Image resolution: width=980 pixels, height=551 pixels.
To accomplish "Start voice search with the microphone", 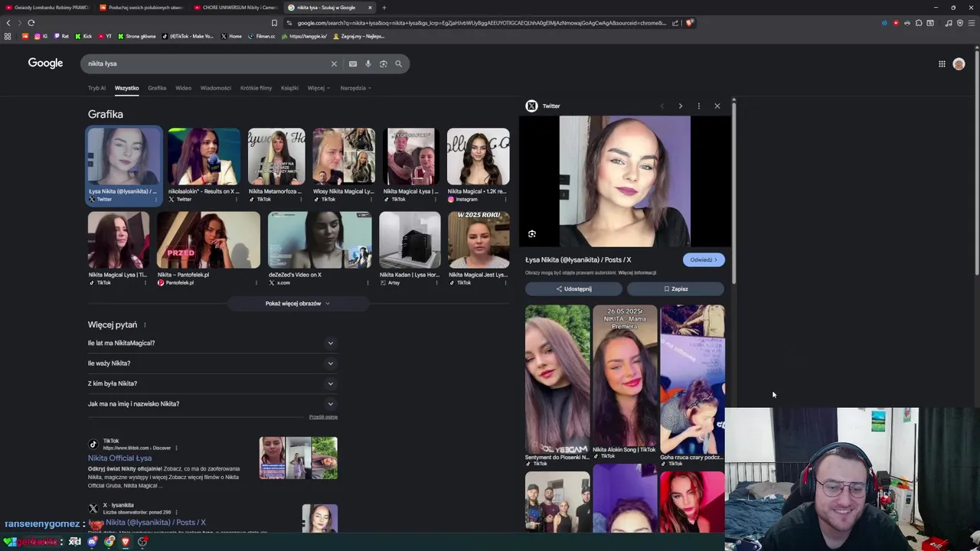I will point(368,64).
